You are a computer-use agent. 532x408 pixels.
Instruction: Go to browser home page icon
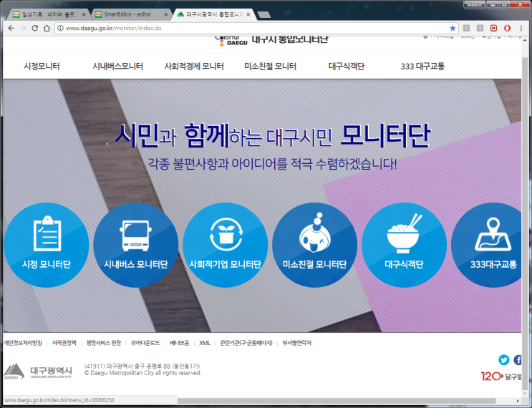[x=47, y=28]
